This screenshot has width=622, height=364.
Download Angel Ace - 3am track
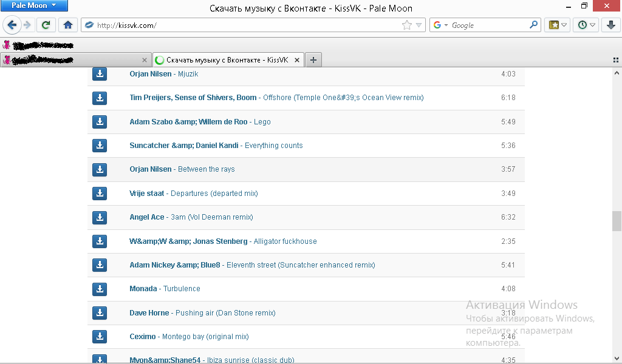(100, 217)
